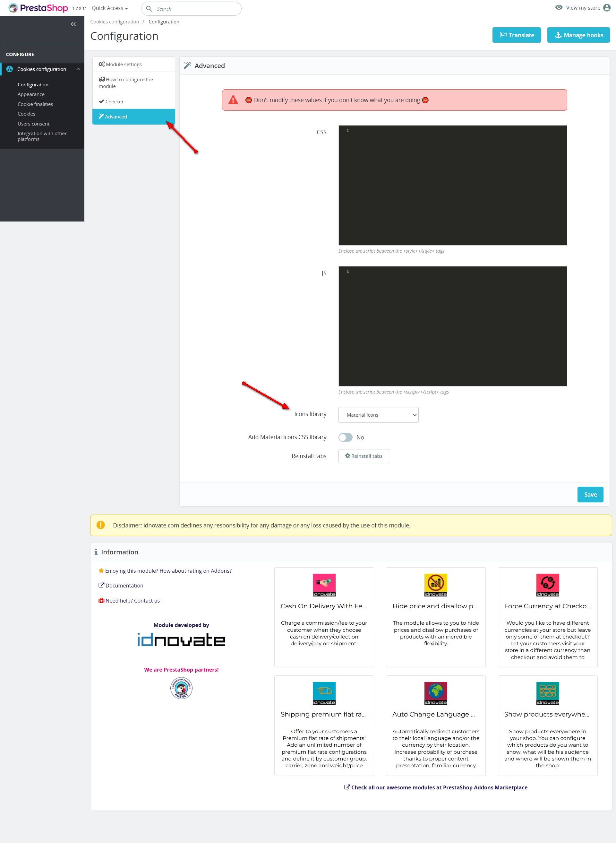Image resolution: width=616 pixels, height=843 pixels.
Task: Click the View my store eye icon
Action: click(x=558, y=7)
